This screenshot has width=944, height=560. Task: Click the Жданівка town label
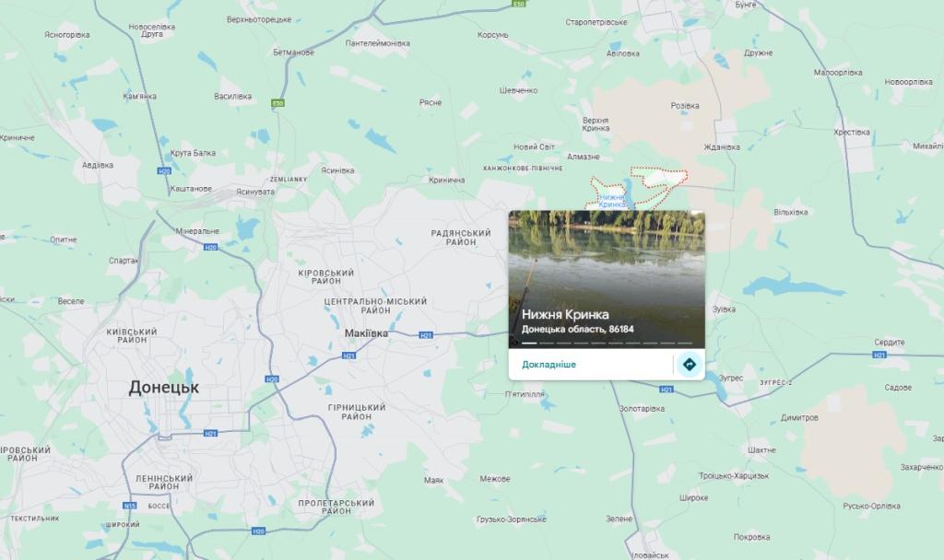click(x=722, y=146)
